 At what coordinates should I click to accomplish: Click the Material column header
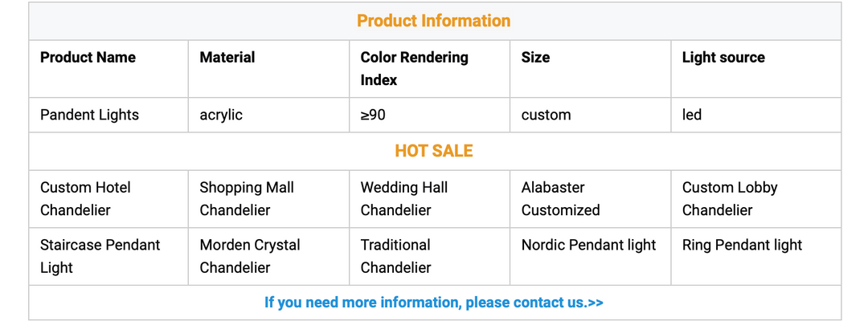(x=227, y=58)
